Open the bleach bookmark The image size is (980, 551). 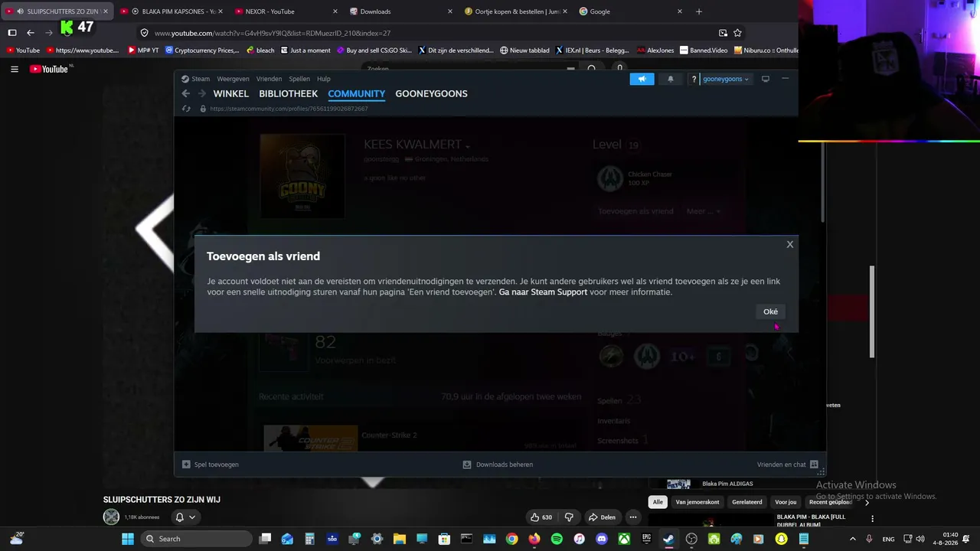click(260, 51)
